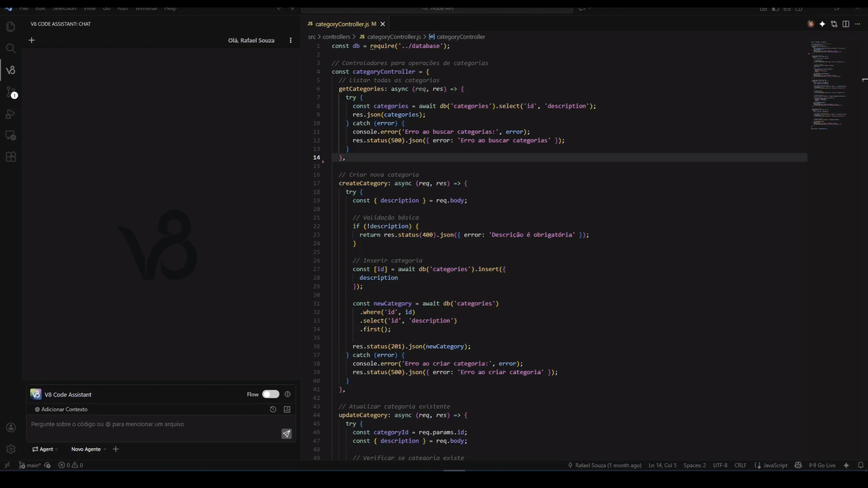Open the File menu
Viewport: 868px width, 488px height.
24,7
